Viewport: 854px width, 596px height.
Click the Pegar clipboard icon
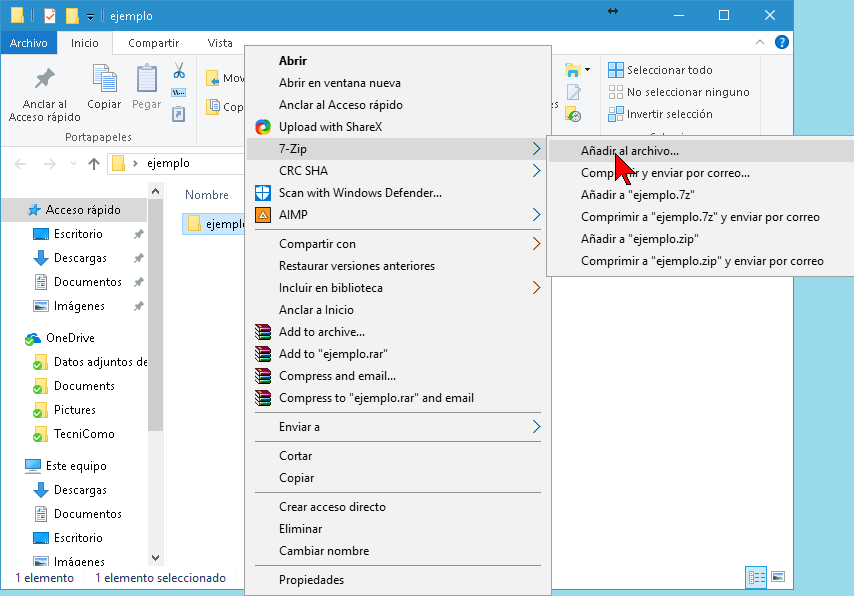(x=147, y=78)
